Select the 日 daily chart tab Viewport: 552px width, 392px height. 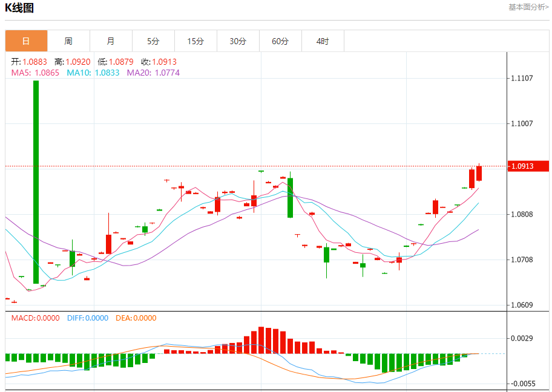[x=27, y=41]
